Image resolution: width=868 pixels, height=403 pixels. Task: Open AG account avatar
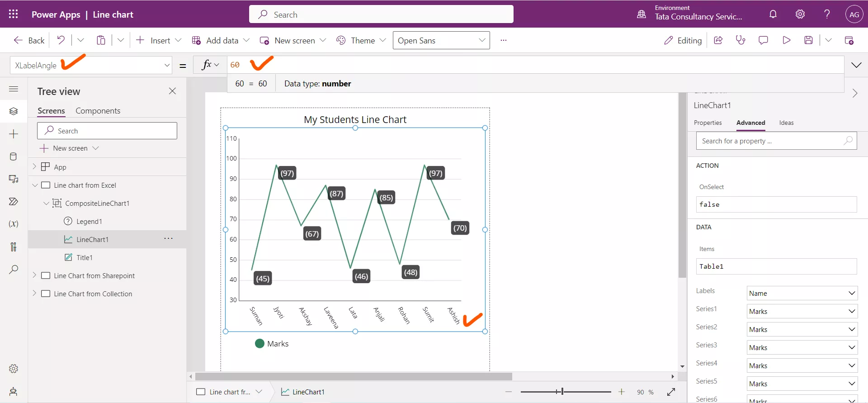tap(854, 14)
